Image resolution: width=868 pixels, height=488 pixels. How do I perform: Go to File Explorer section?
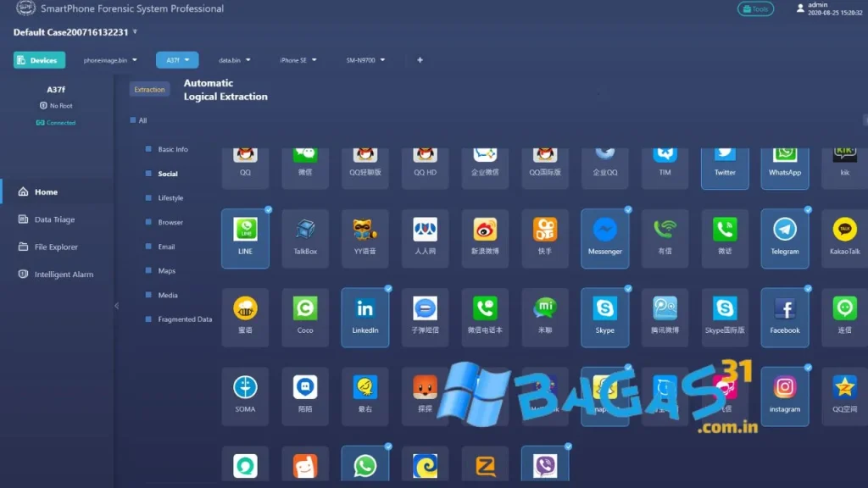pos(56,247)
